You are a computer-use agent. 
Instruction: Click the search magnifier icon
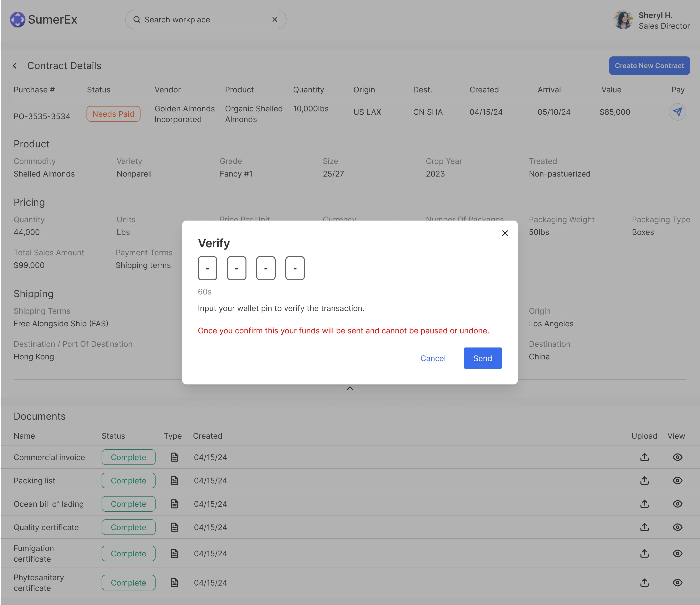click(137, 20)
